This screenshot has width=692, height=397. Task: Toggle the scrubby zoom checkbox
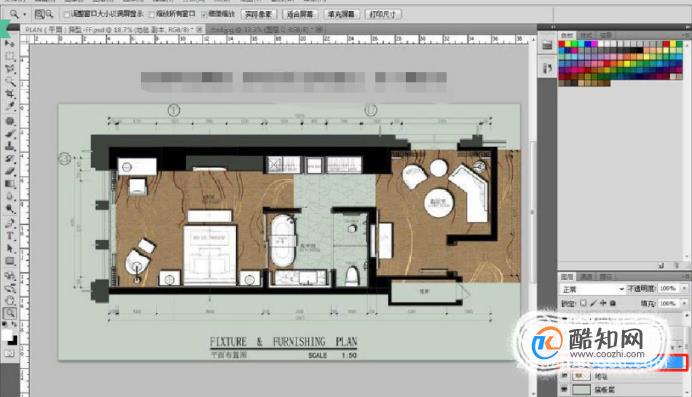[204, 15]
